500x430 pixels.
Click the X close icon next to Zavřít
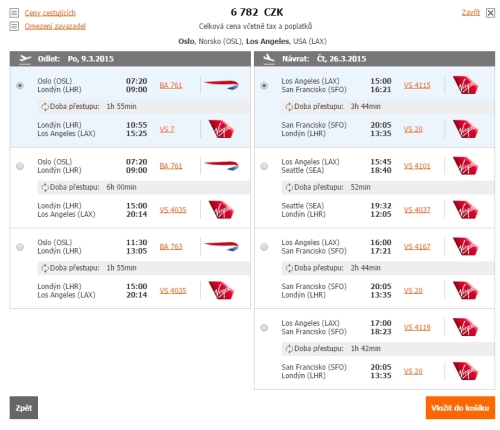pyautogui.click(x=490, y=13)
